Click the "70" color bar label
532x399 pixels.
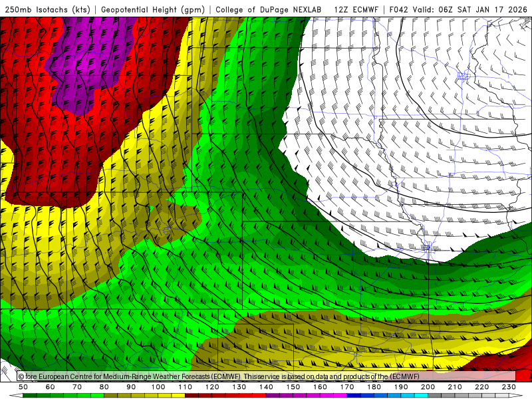(77, 387)
